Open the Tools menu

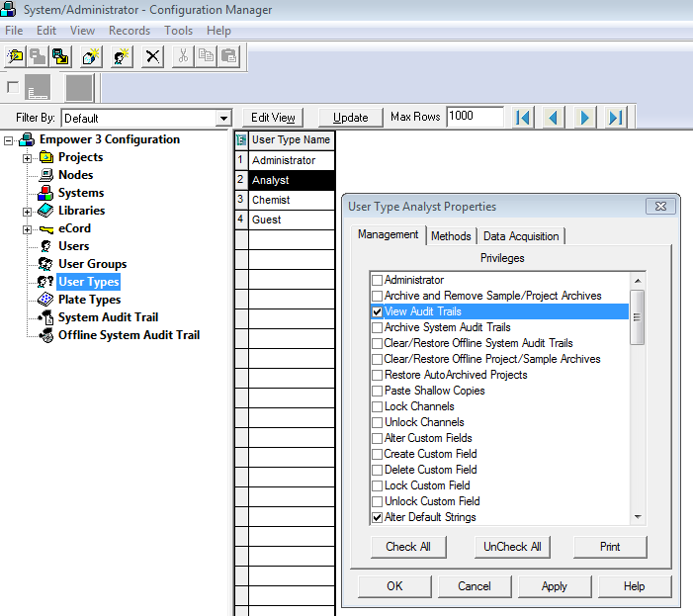[179, 31]
